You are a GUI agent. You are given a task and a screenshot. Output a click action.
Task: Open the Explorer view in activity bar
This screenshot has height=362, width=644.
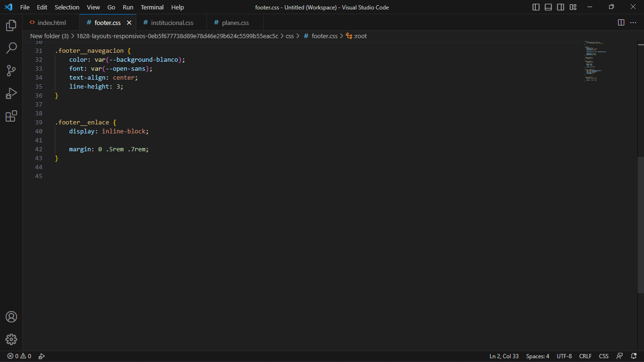point(11,25)
